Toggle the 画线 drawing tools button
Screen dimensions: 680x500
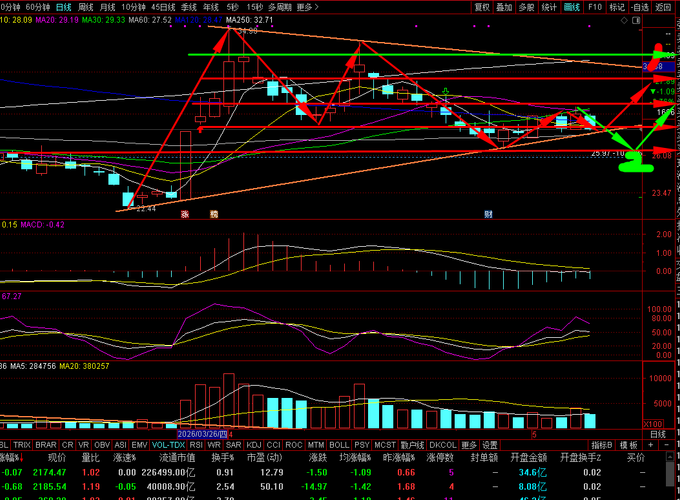coord(572,7)
